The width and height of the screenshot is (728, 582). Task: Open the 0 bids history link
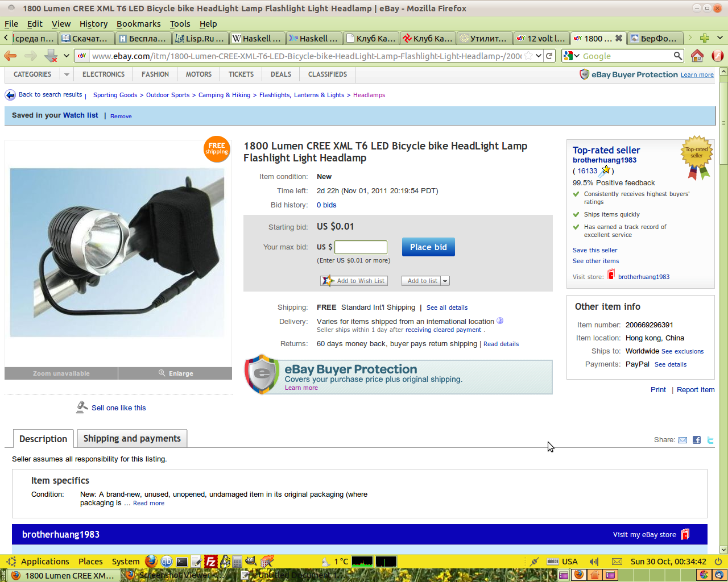[x=326, y=205]
